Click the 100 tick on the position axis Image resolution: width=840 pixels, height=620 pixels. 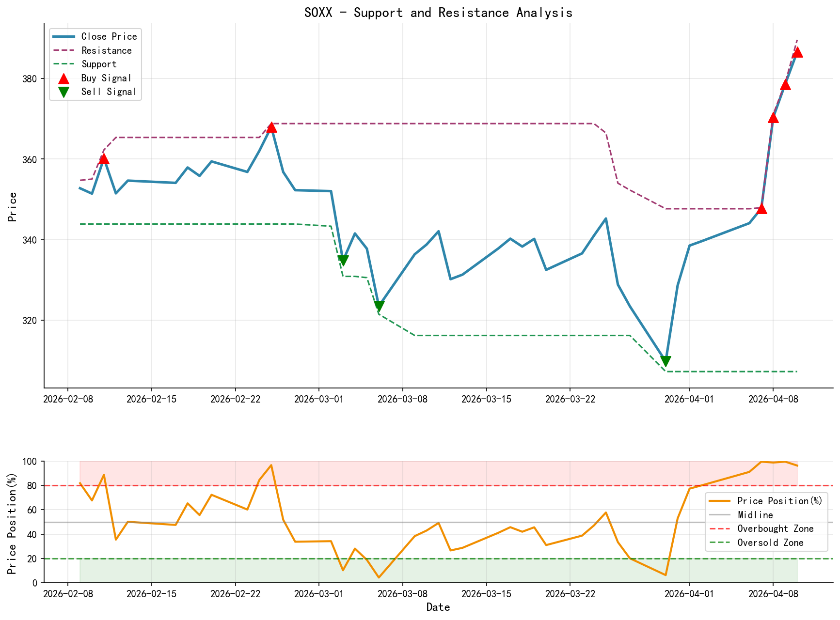tap(31, 462)
